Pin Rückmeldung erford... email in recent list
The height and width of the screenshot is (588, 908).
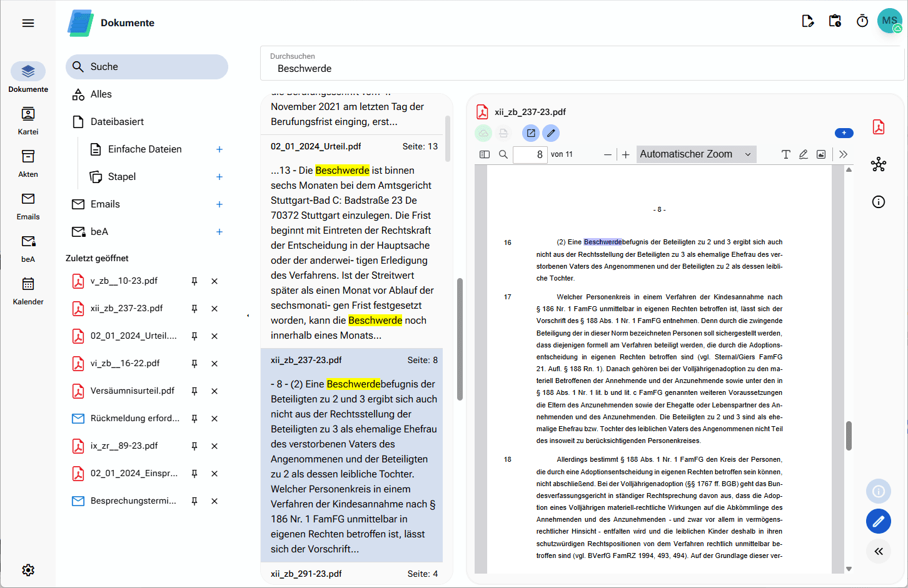coord(194,419)
